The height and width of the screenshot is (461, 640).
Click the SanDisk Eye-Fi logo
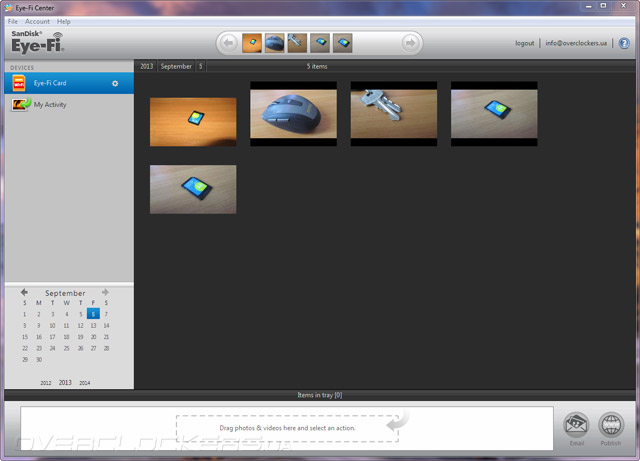[x=37, y=42]
